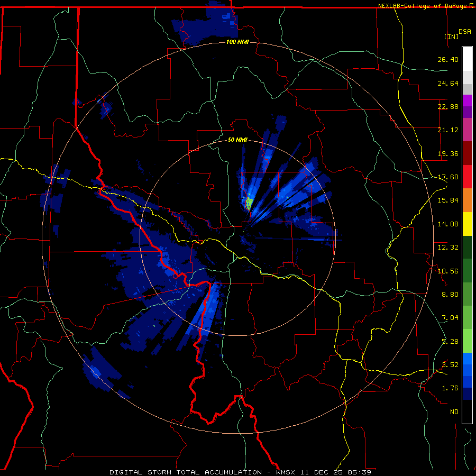476x476 pixels.
Task: Click the 22.88 legend value
Action: point(448,106)
